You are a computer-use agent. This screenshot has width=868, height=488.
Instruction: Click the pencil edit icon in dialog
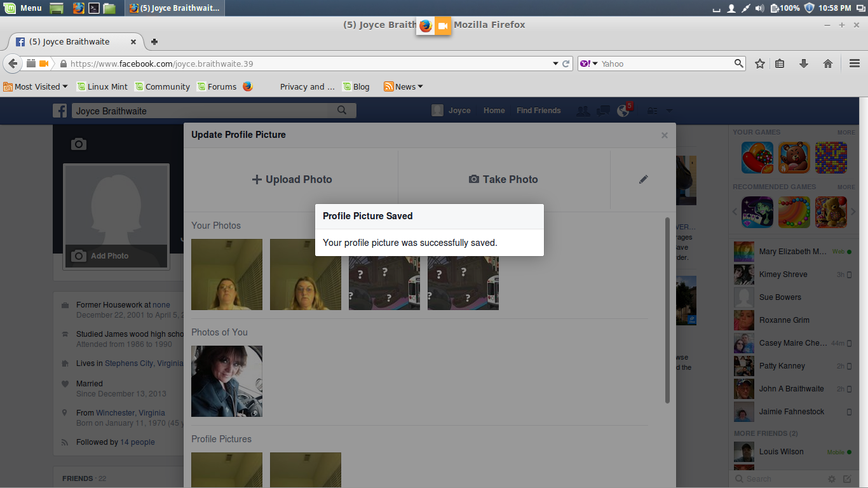644,179
